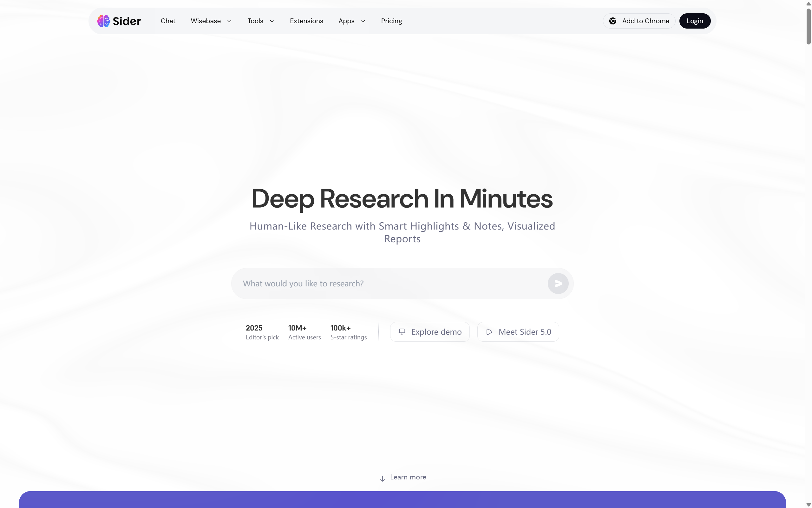Follow the Learn more link
Image resolution: width=812 pixels, height=508 pixels.
click(x=408, y=477)
